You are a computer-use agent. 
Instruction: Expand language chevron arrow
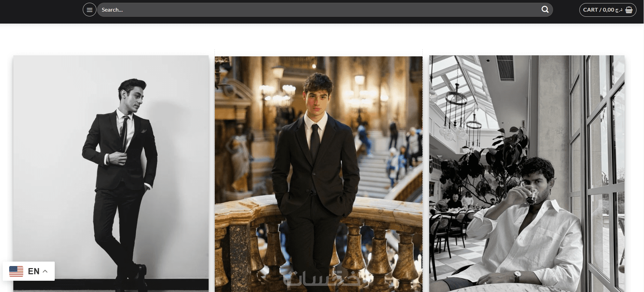(45, 271)
